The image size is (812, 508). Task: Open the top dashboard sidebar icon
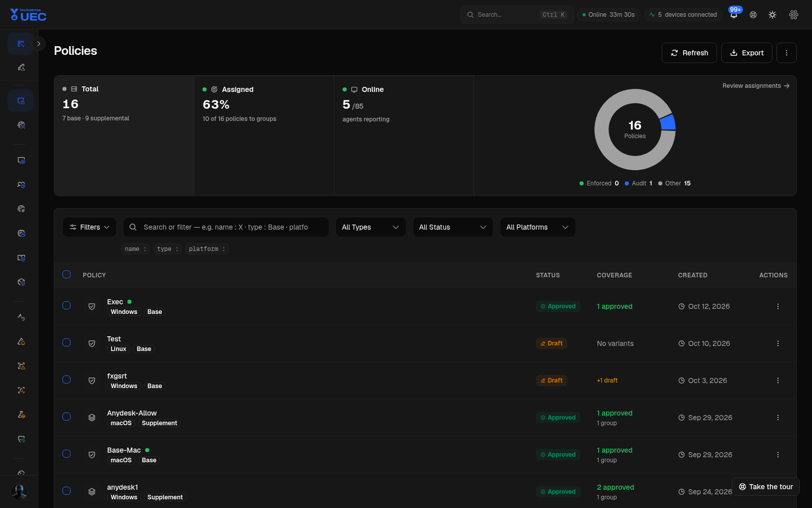(21, 44)
